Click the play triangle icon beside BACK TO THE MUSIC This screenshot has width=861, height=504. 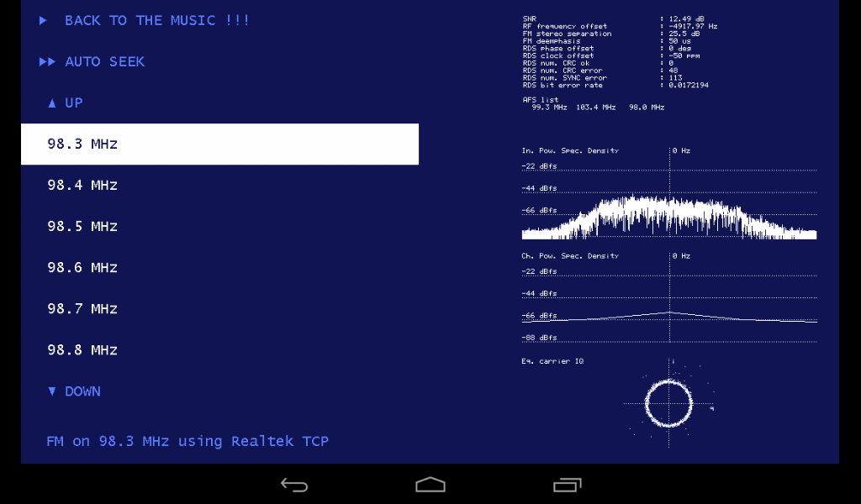(x=43, y=21)
